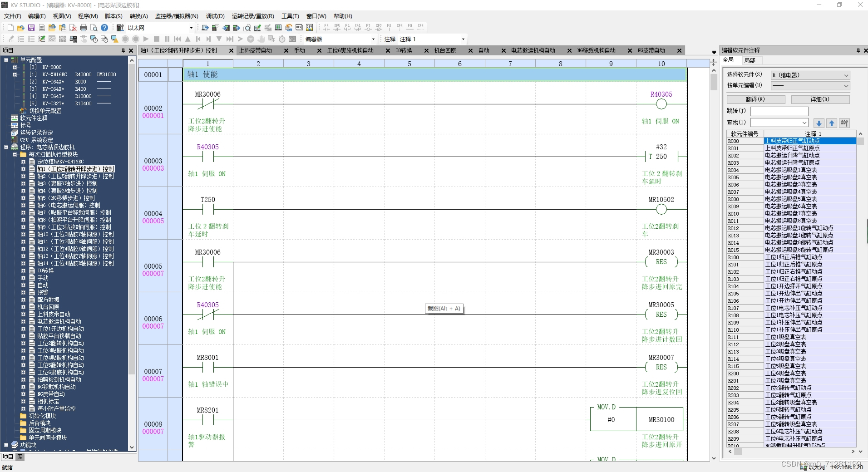The height and width of the screenshot is (472, 868).
Task: Open the 以太网 connection dropdown
Action: (x=191, y=28)
